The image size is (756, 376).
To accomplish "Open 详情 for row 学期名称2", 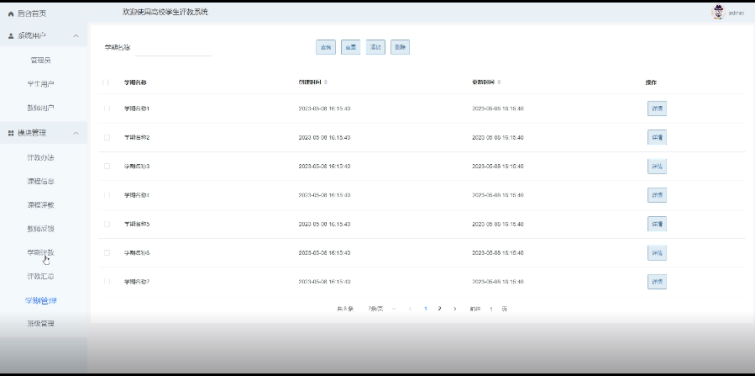I will point(657,137).
